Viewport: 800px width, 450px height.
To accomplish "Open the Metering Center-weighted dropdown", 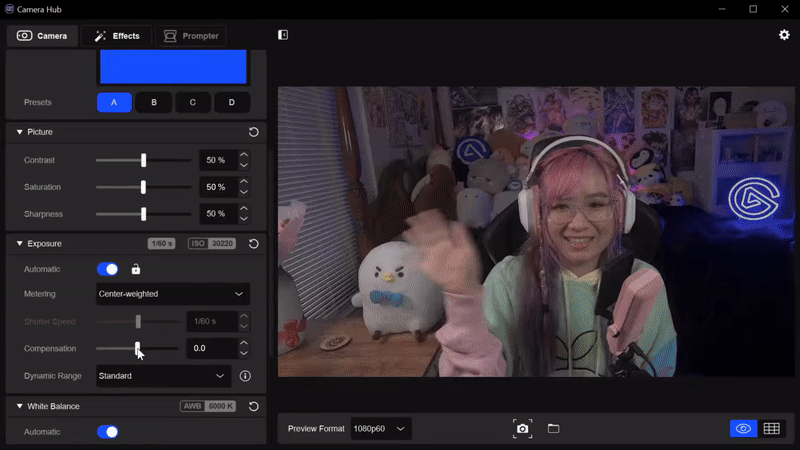I will tap(173, 294).
